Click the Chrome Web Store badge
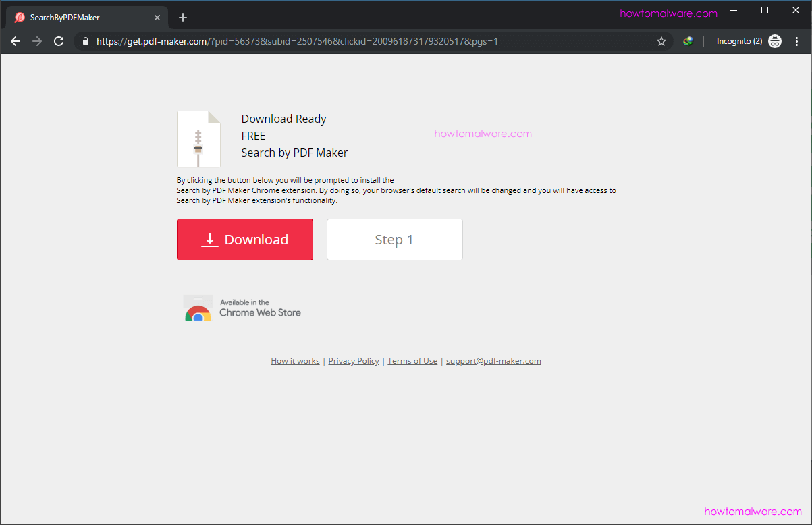812x525 pixels. click(242, 308)
